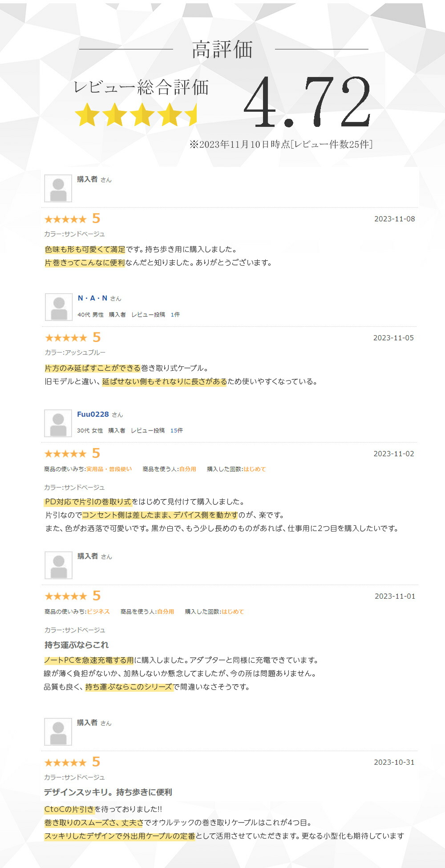The height and width of the screenshot is (868, 445).
Task: Open the N・A・N username link
Action: pyautogui.click(x=93, y=298)
